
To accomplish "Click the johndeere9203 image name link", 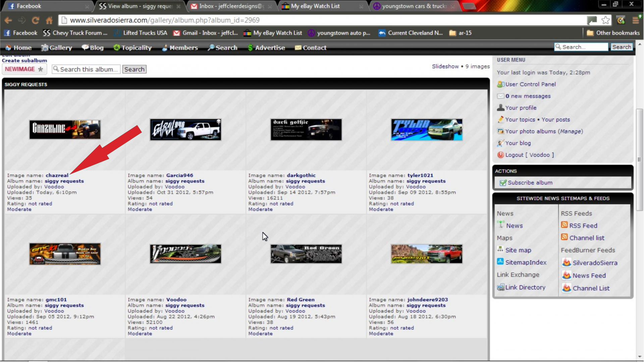I will 428,300.
